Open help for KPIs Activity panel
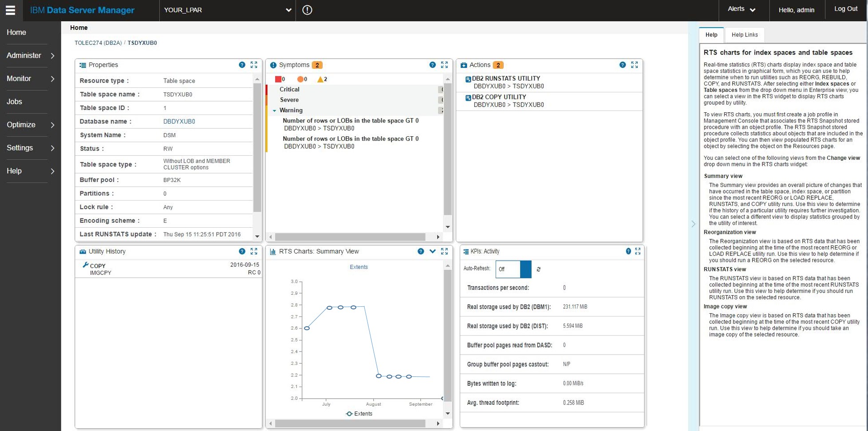 click(x=628, y=251)
